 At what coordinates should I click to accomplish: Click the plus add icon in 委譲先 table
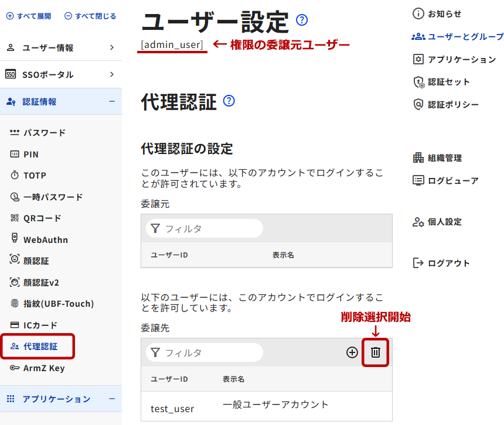[x=352, y=352]
